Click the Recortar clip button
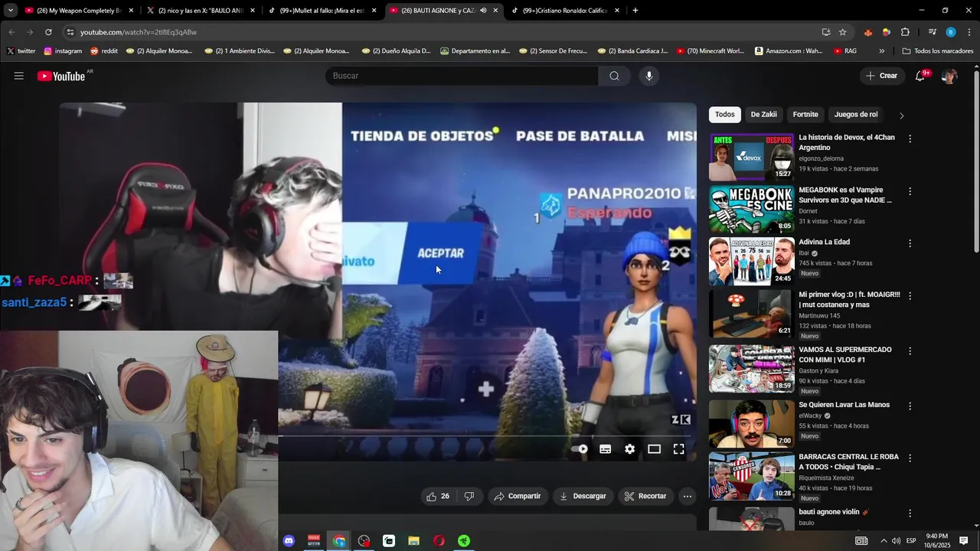Screen dimensions: 980x551 point(645,496)
